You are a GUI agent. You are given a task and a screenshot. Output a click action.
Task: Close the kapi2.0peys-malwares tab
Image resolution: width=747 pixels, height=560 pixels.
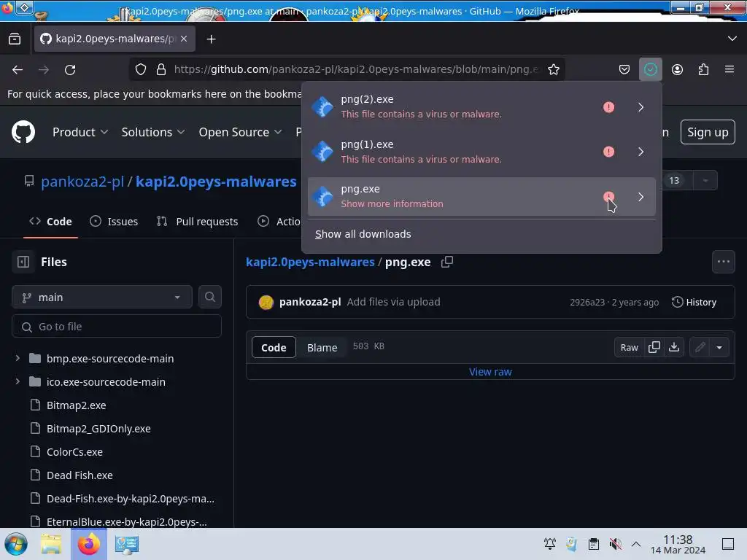(x=184, y=39)
